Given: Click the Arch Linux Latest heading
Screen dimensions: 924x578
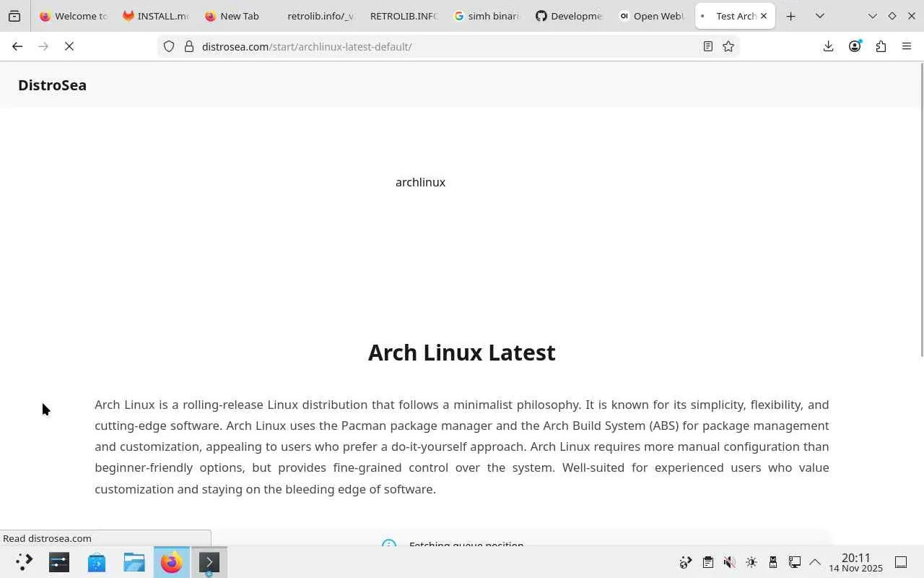Looking at the screenshot, I should pos(462,353).
